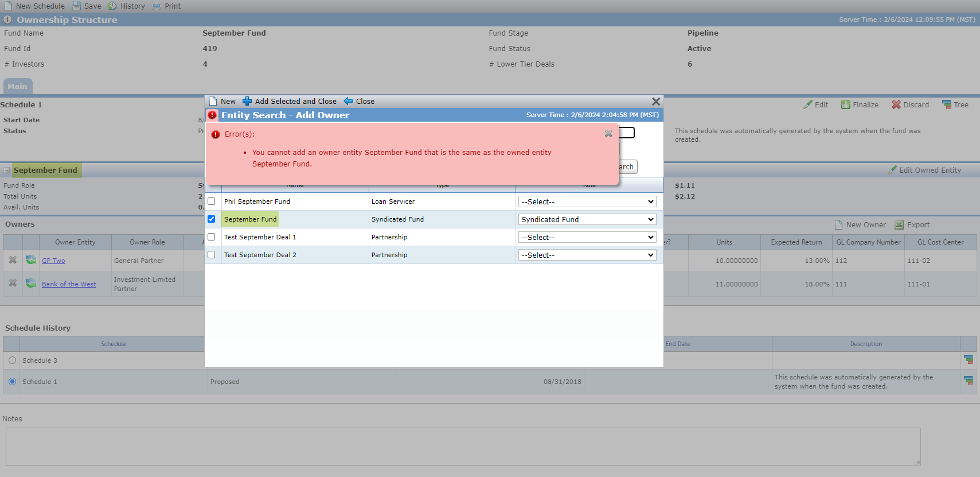
Task: Click the Owner Entity column header
Action: (75, 242)
